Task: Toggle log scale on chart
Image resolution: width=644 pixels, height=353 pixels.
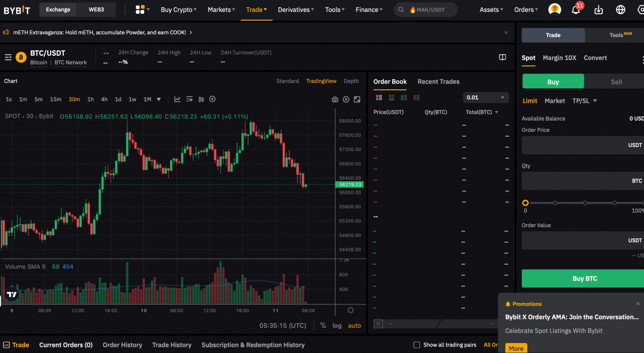Action: tap(337, 326)
